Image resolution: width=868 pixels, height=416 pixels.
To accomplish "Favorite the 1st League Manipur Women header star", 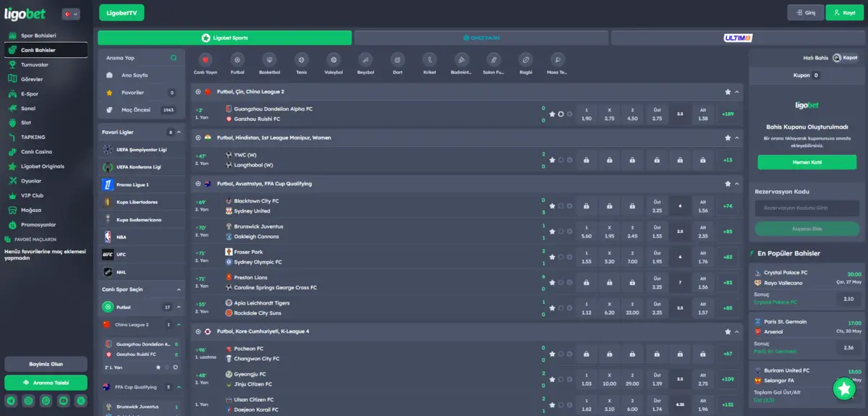I will (x=728, y=137).
